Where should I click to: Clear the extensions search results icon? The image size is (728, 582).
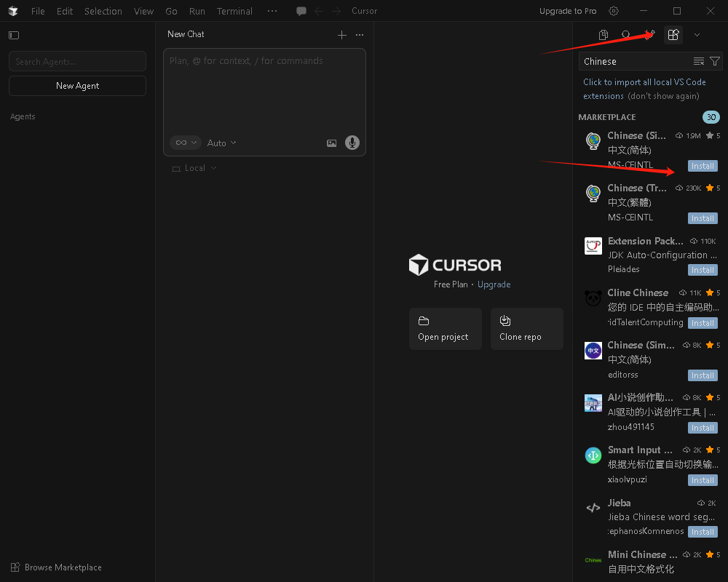tap(699, 62)
